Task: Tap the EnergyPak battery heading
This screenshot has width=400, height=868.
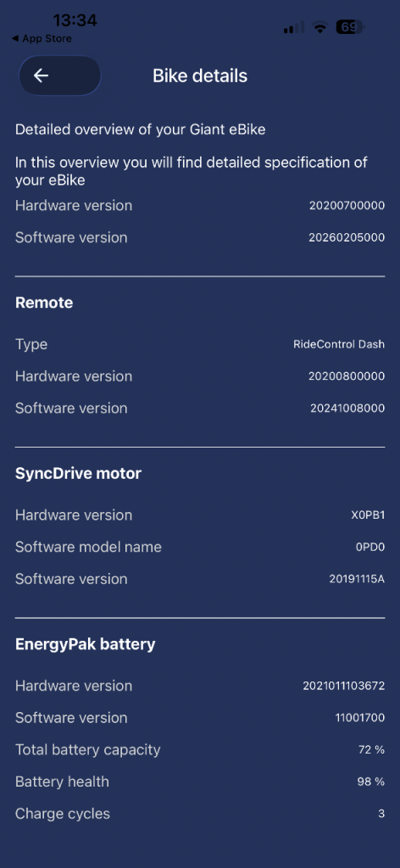Action: point(86,644)
